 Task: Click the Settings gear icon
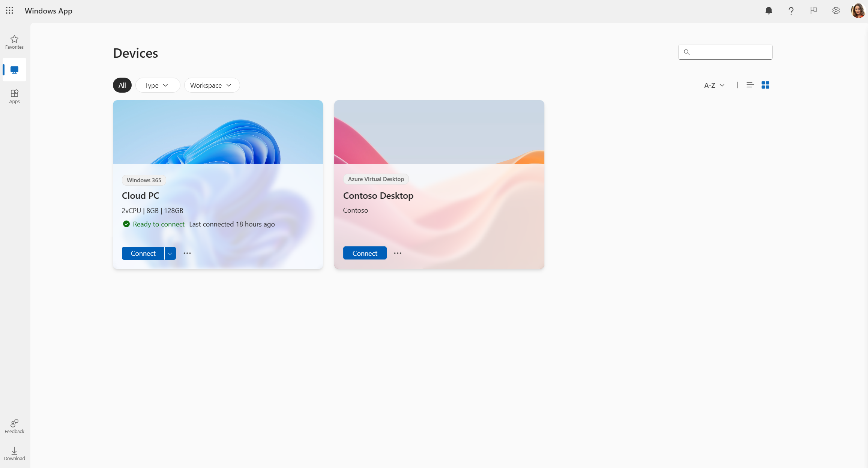836,10
